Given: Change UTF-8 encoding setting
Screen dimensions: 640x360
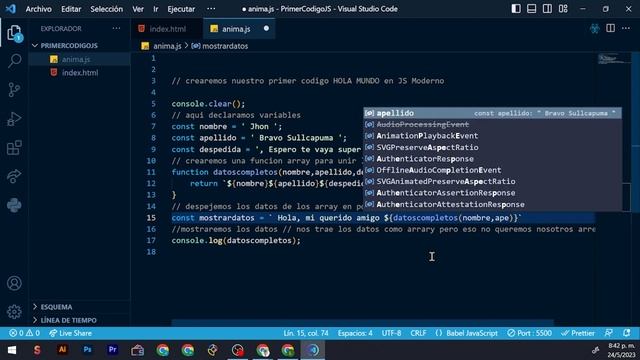Looking at the screenshot, I should click(x=391, y=333).
